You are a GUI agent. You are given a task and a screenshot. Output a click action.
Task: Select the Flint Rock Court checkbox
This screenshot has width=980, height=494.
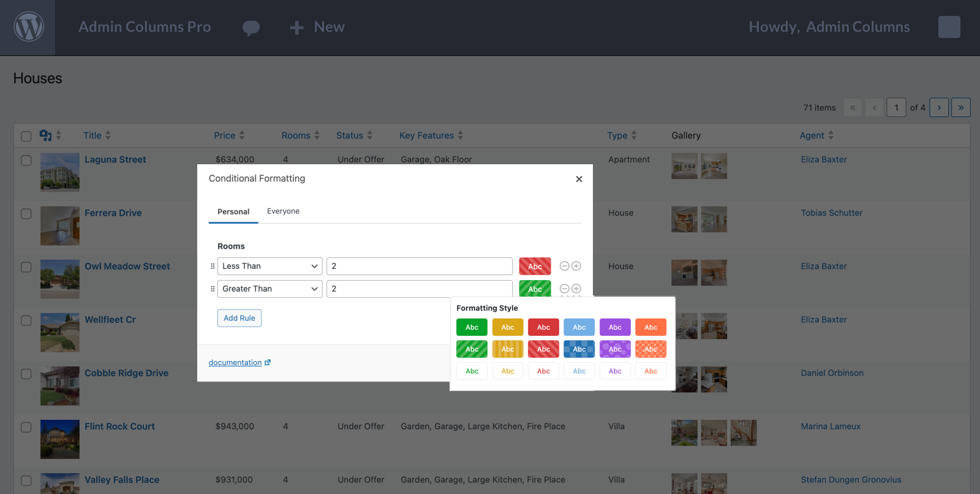26,427
